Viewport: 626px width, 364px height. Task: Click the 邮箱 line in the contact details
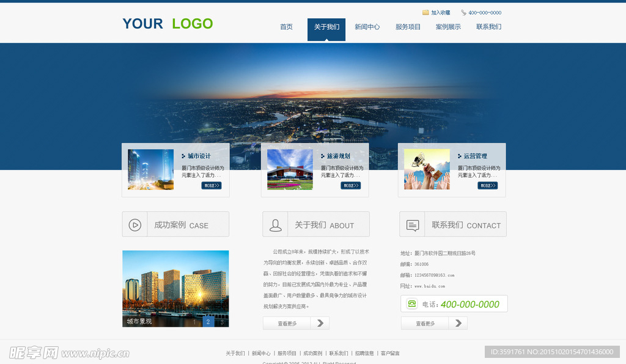click(427, 275)
